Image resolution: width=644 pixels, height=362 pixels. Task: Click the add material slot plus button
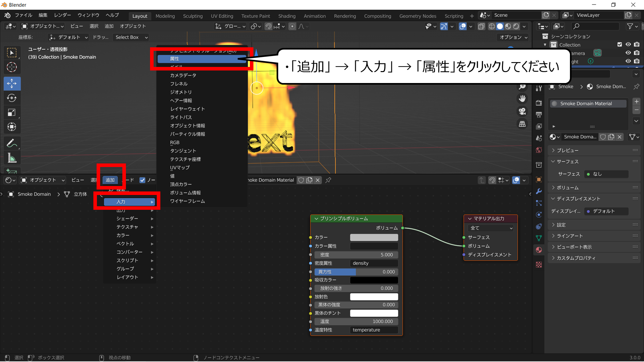coord(636,102)
